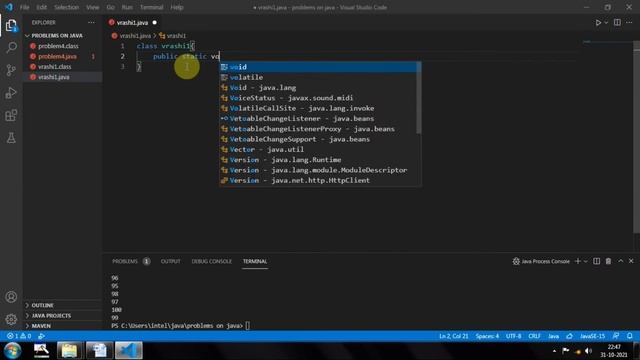
Task: Open the Explorer view in activity bar
Action: (11, 26)
